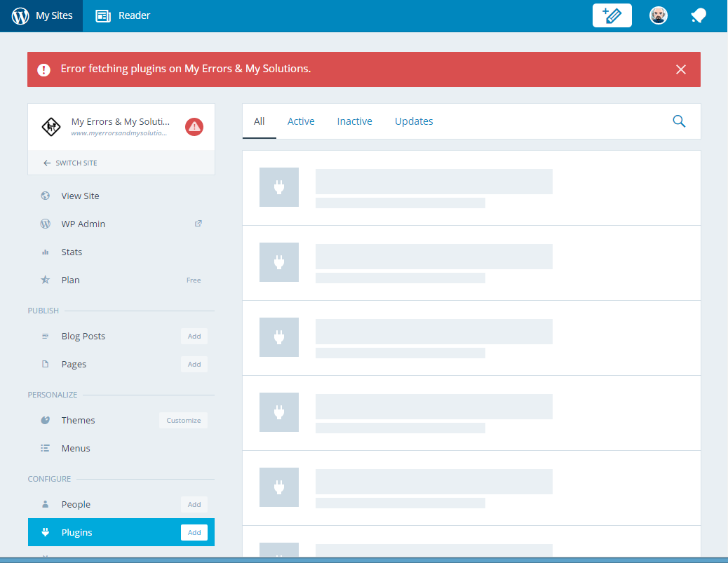Click the WP Admin WordPress icon

coord(45,224)
